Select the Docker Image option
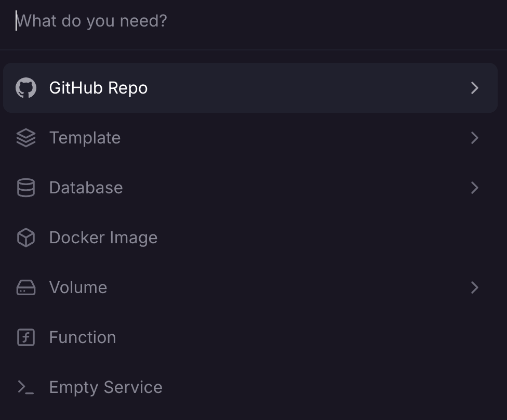 [103, 238]
